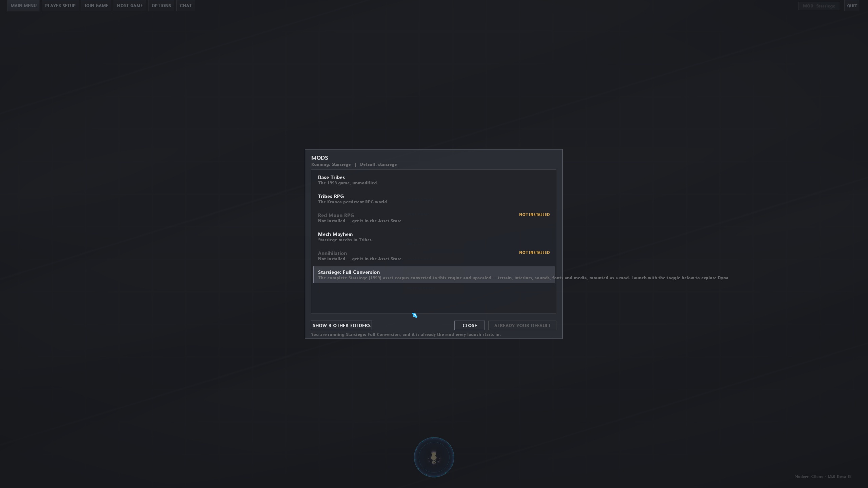Select the Base Tribes mod
The width and height of the screenshot is (868, 488).
434,180
